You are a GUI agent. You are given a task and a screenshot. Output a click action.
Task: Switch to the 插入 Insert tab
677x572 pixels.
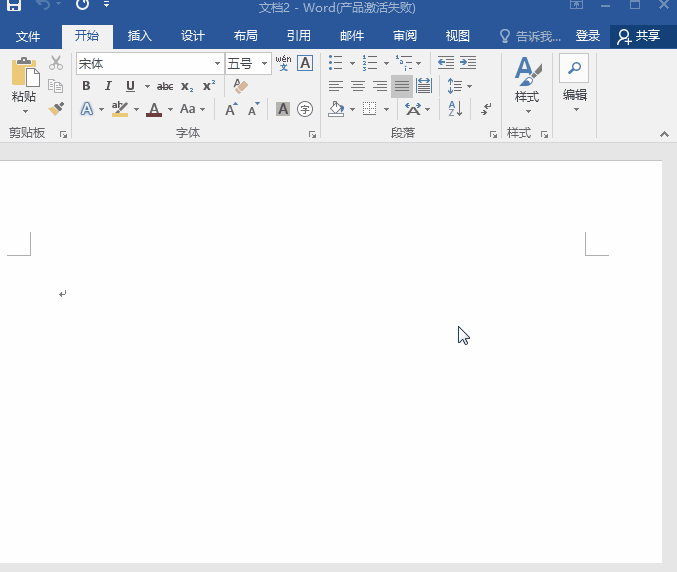tap(139, 36)
